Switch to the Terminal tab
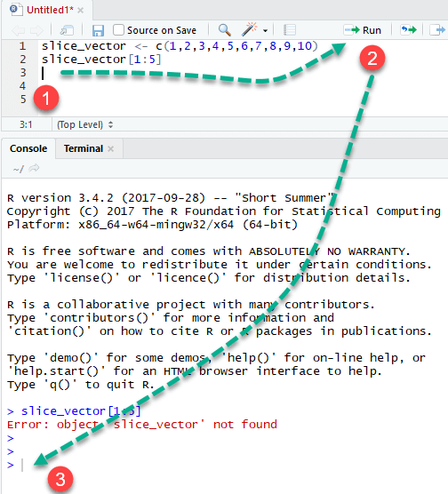Screen dimensions: 448x494 pyautogui.click(x=84, y=148)
